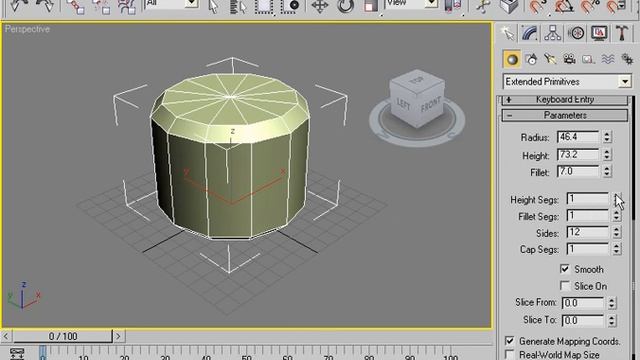Click the command panel vertical scrollbar
The height and width of the screenshot is (360, 640).
[x=633, y=159]
